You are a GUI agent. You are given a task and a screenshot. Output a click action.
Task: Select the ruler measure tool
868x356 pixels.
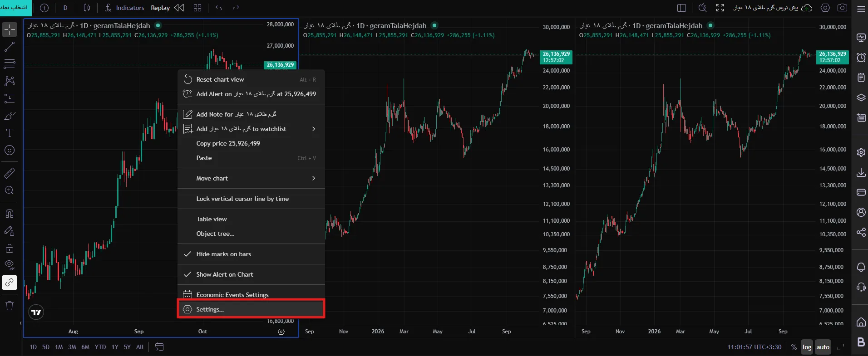point(10,173)
